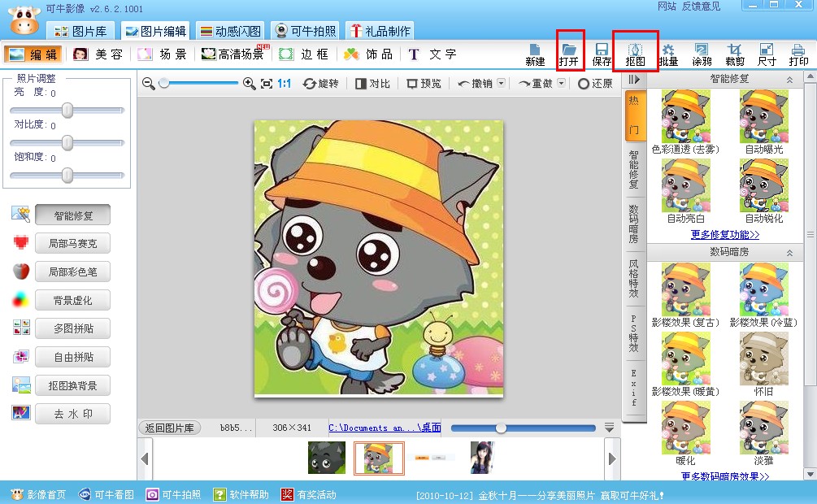
Task: Collapse the right effects panel
Action: 633,80
